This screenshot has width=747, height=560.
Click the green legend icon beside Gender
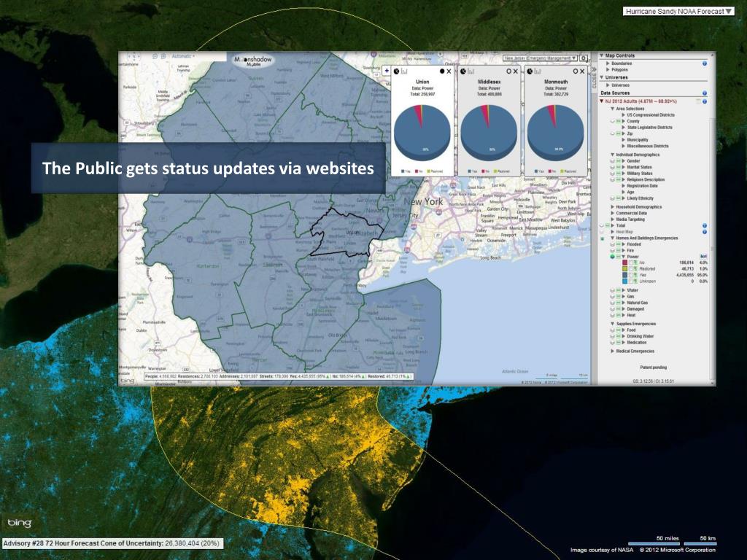(x=619, y=161)
